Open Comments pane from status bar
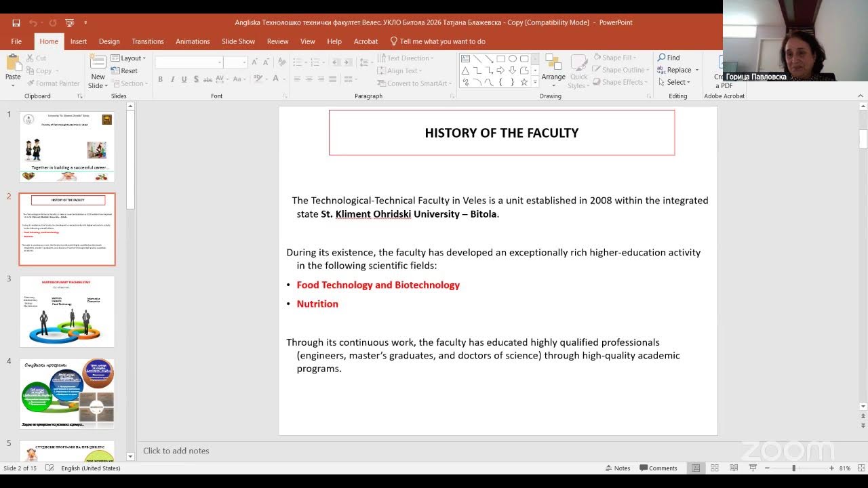 (x=658, y=468)
